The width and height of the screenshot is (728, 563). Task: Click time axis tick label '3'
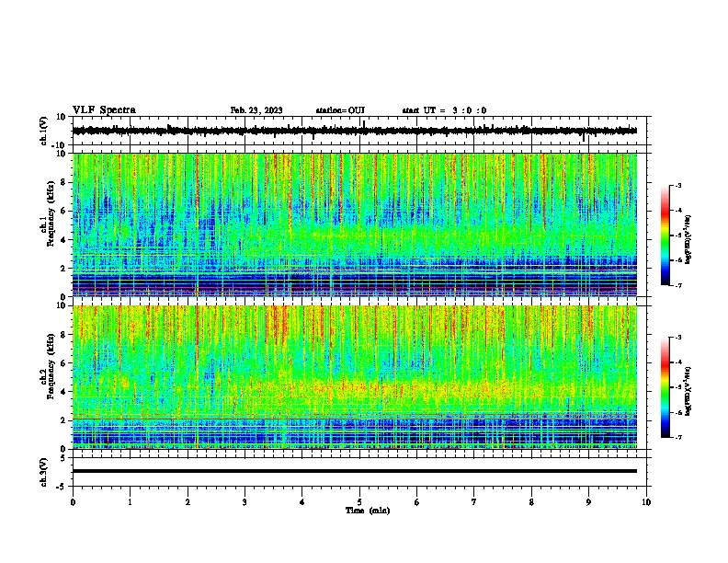245,502
